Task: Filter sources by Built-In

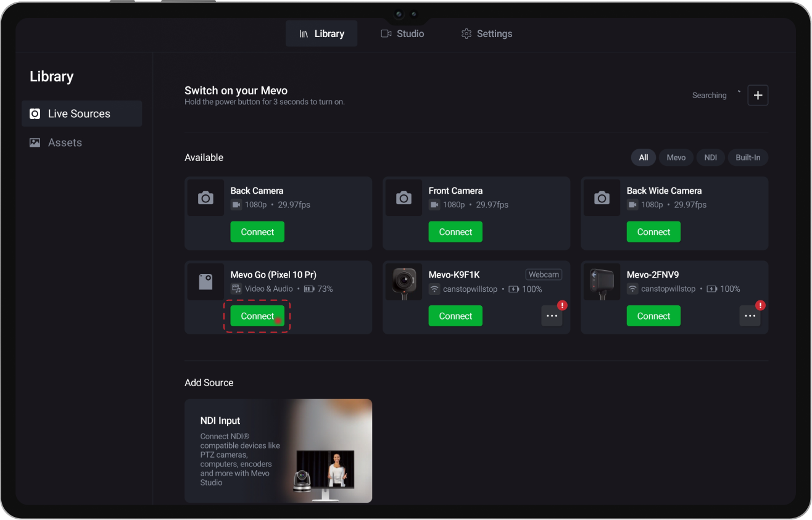Action: click(748, 157)
